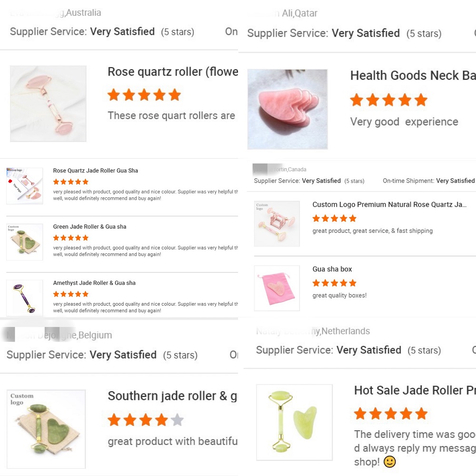Open the Green Jade Roller & Gua sha title
The width and height of the screenshot is (476, 476).
[x=89, y=227]
